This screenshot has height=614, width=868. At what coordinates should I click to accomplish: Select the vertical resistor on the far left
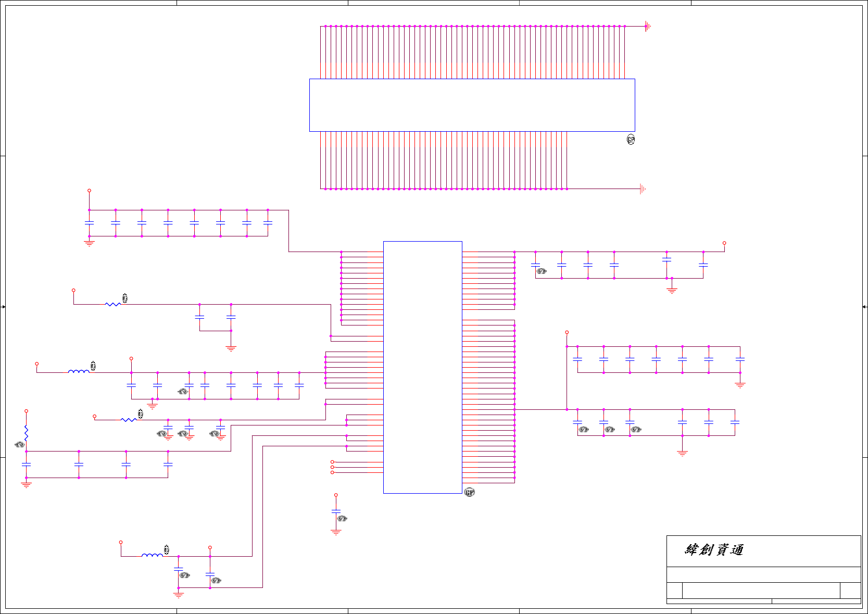[x=26, y=433]
